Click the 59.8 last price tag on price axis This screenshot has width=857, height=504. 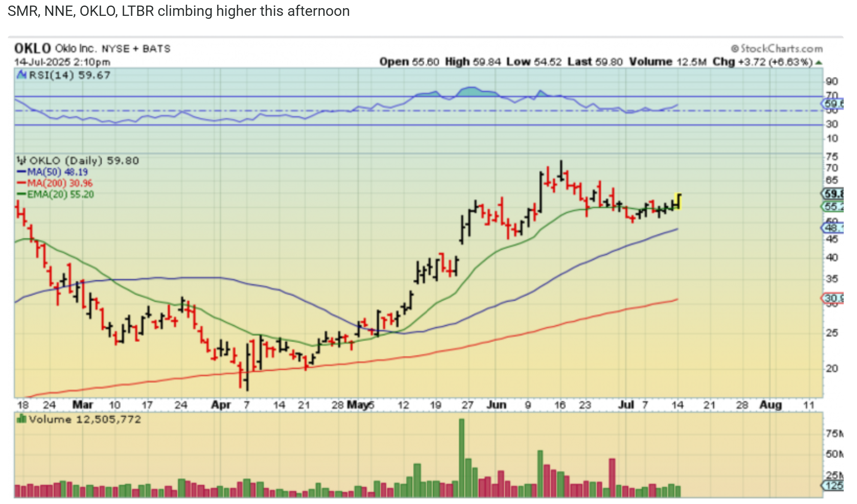tap(833, 194)
